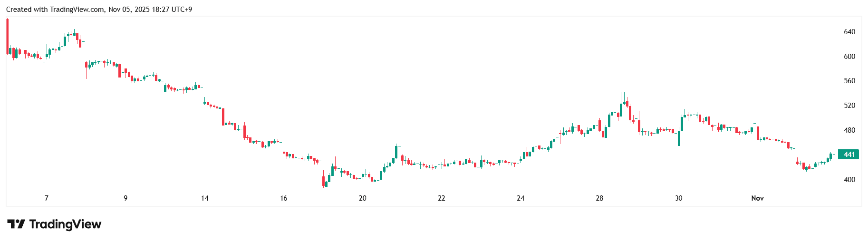This screenshot has height=242, width=868.
Task: Select date 20 on the time axis
Action: pyautogui.click(x=362, y=198)
